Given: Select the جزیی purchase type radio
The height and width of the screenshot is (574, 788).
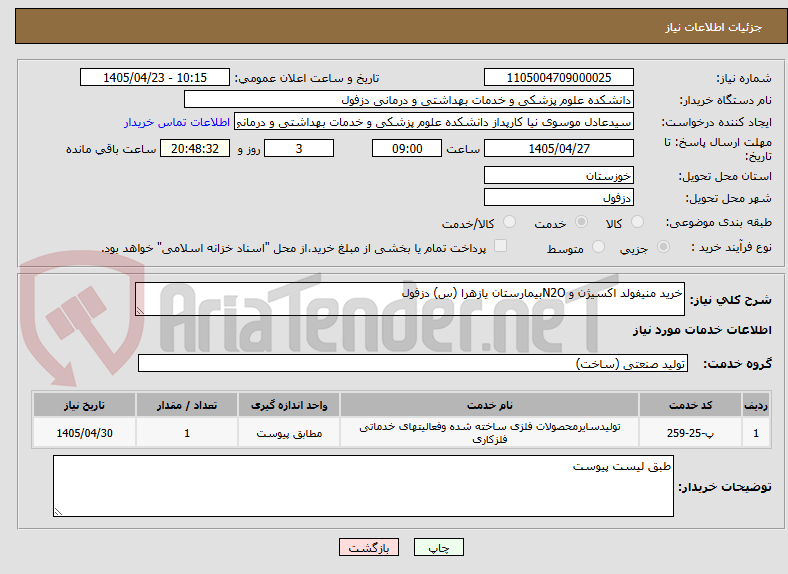Looking at the screenshot, I should [663, 246].
